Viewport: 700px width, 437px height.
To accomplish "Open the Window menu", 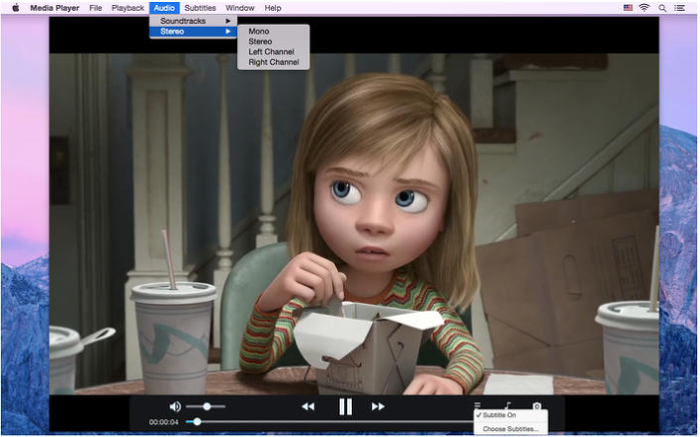I will point(240,8).
